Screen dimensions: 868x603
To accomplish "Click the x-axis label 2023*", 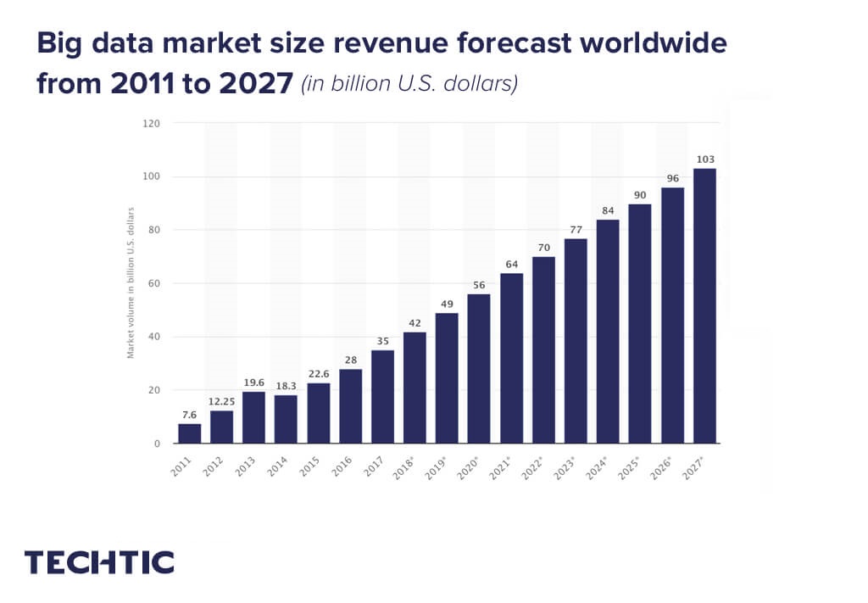I will pyautogui.click(x=565, y=468).
